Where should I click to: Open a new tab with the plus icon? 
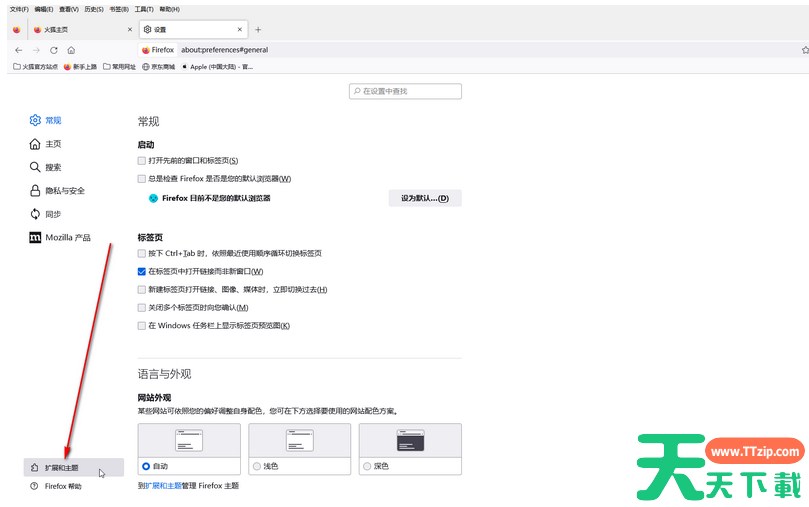point(258,30)
